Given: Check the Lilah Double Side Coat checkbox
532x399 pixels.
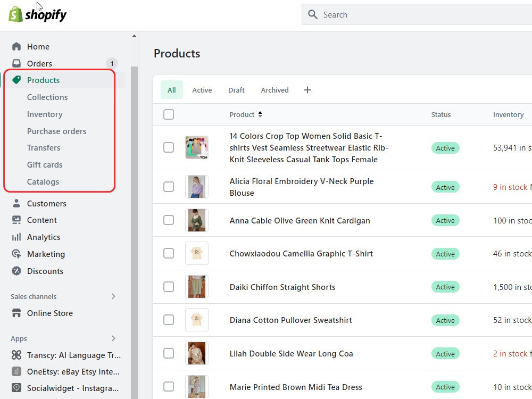Looking at the screenshot, I should pyautogui.click(x=169, y=353).
